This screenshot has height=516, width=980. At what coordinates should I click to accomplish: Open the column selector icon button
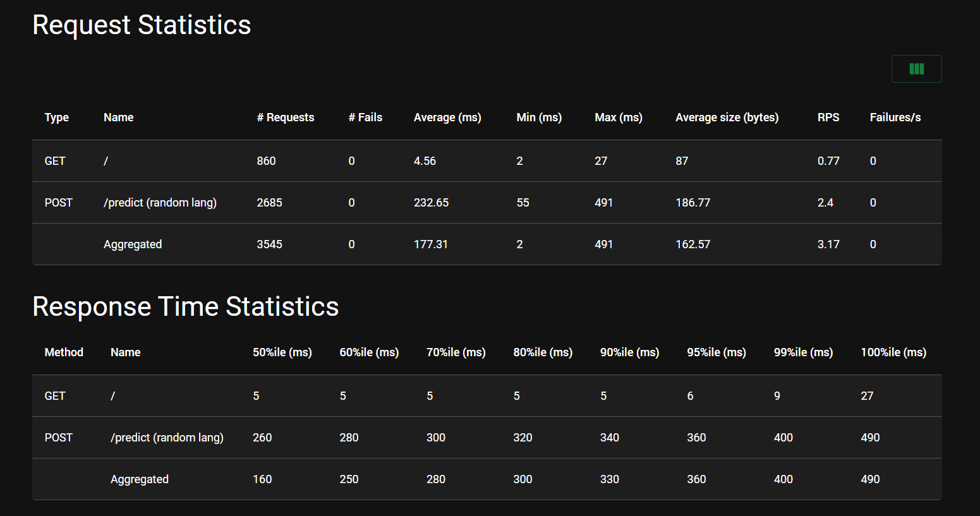[916, 69]
